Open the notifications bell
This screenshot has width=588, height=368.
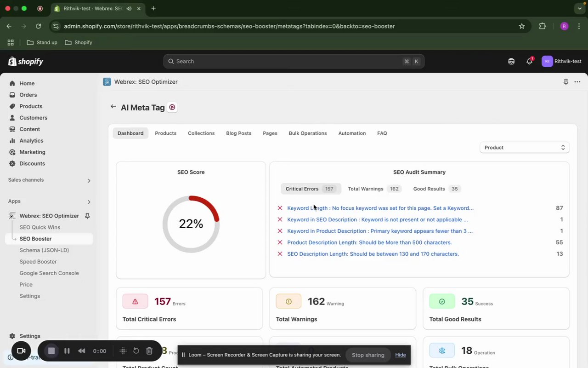[x=529, y=61]
